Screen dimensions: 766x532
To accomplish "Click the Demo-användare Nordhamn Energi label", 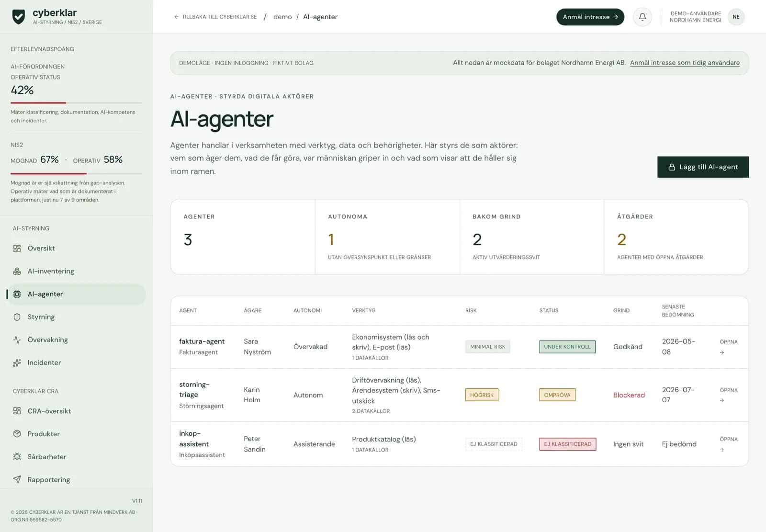I will (x=695, y=17).
